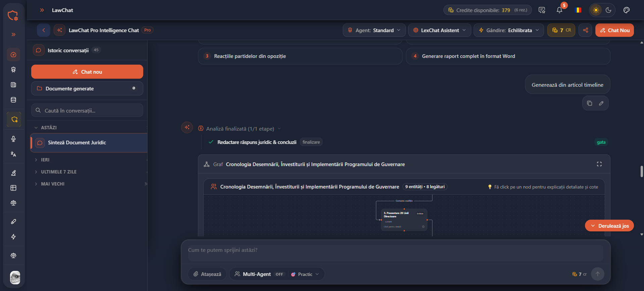This screenshot has height=291, width=644.
Task: Switch to light theme sun toggle
Action: point(596,10)
